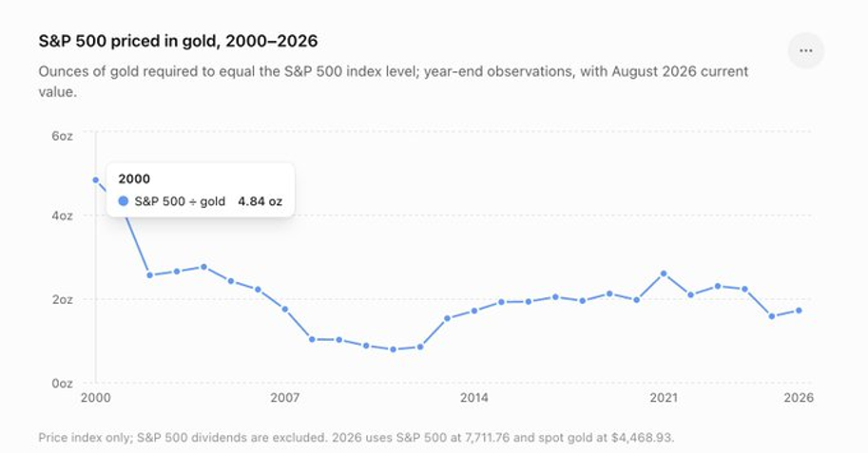Select the 2021 peak data point
This screenshot has height=453, width=868.
point(664,274)
